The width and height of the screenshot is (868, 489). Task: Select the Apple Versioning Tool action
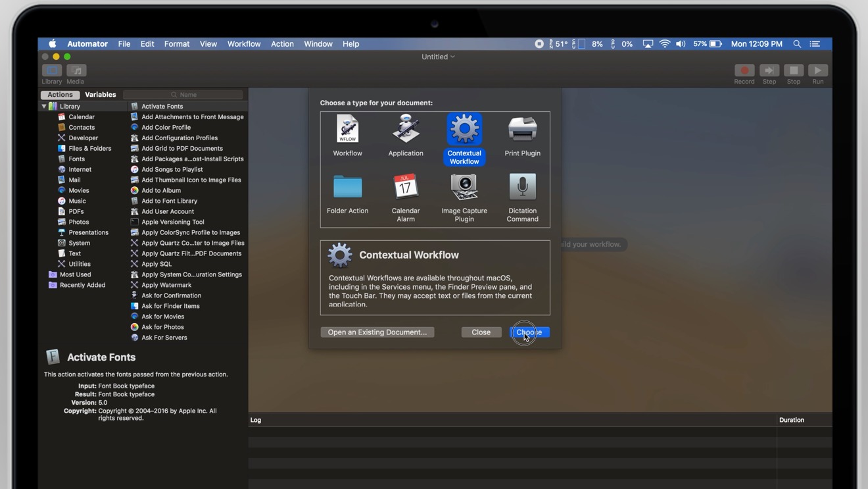click(173, 222)
